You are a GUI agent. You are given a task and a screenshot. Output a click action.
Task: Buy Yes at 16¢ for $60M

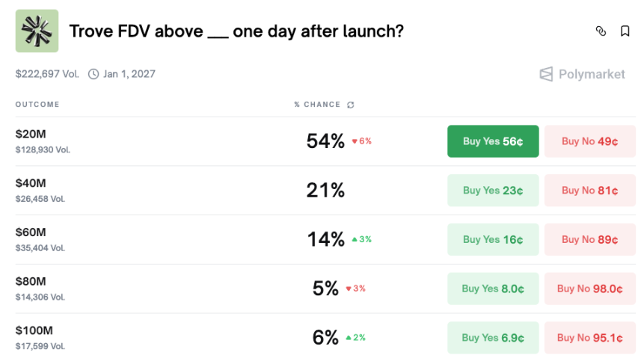click(493, 240)
